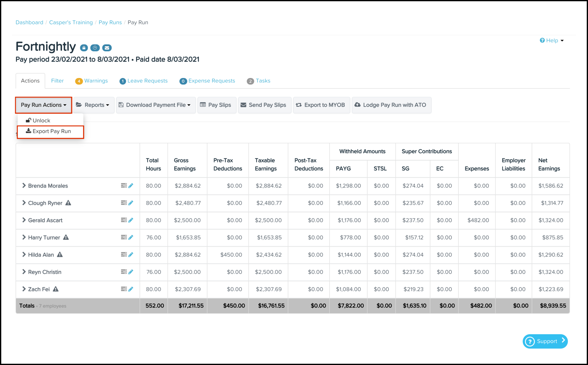Click pencil edit icon for Brenda Morales
The height and width of the screenshot is (365, 588).
tap(131, 186)
